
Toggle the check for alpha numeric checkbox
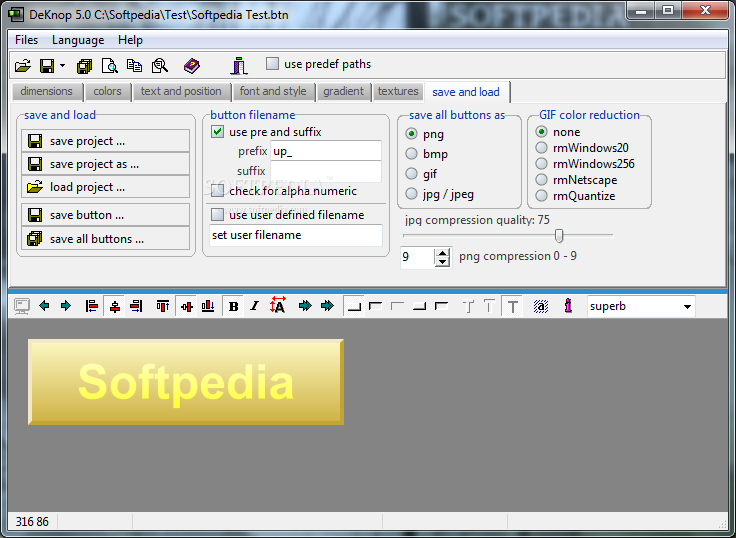pos(217,191)
